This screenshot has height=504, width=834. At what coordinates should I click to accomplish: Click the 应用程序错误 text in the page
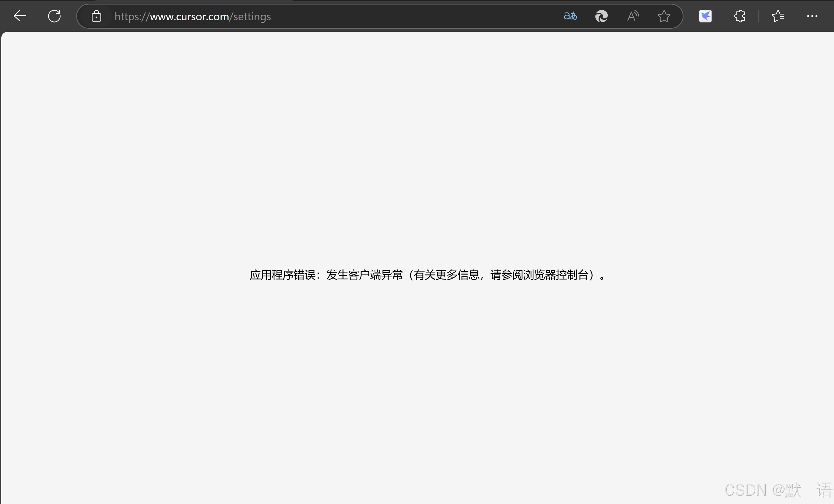point(282,275)
